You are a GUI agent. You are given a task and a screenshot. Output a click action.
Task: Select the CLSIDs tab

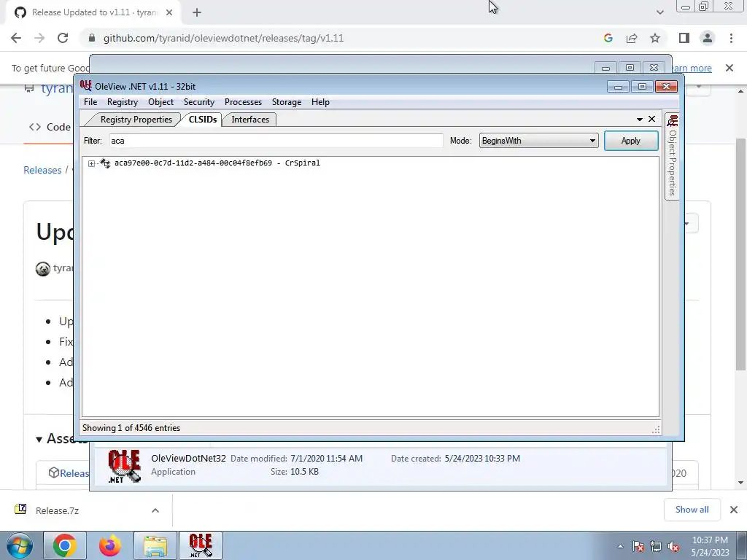(x=203, y=120)
